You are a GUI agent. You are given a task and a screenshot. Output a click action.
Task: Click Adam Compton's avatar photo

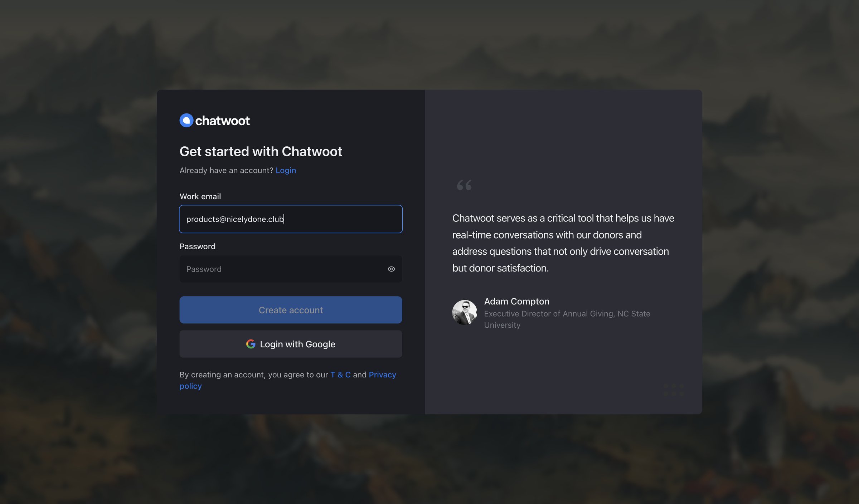click(465, 312)
